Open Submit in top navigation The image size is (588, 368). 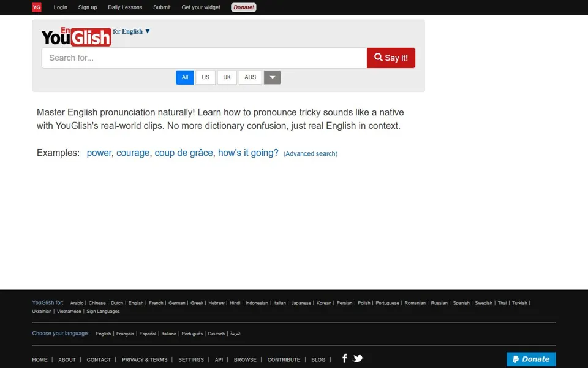click(162, 7)
